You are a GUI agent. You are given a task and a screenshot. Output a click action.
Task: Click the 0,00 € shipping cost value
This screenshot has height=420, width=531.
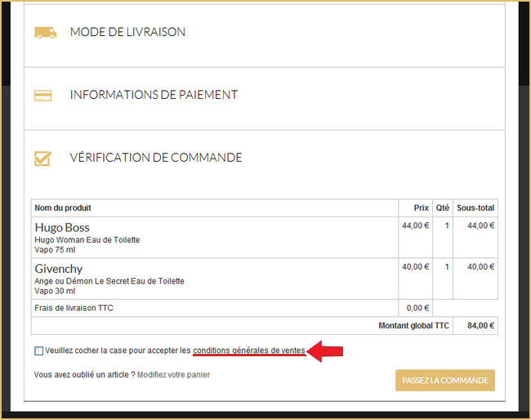coord(417,308)
